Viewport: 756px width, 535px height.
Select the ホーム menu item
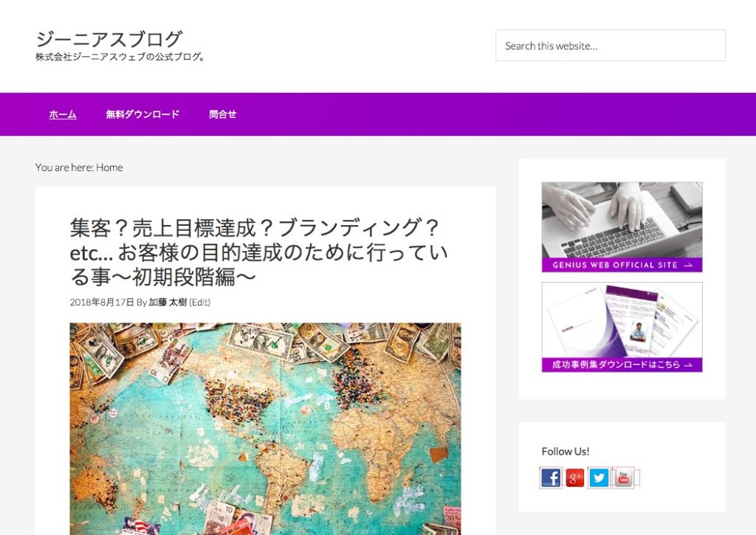tap(63, 114)
